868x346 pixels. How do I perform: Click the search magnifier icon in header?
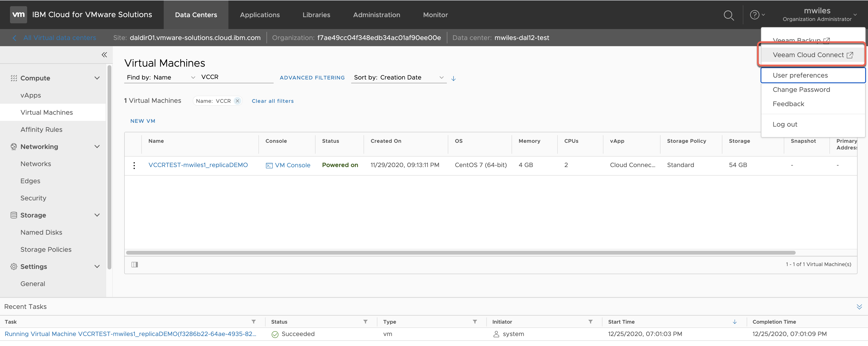(x=729, y=15)
